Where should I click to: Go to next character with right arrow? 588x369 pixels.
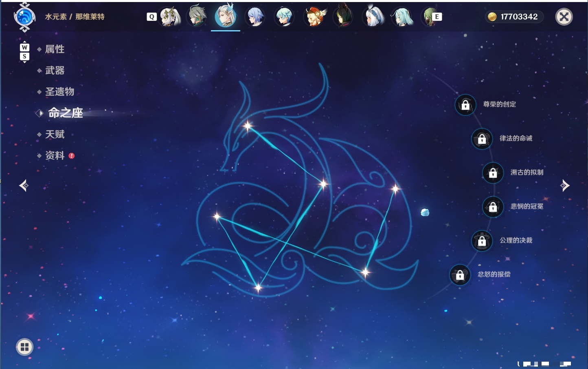(x=565, y=186)
